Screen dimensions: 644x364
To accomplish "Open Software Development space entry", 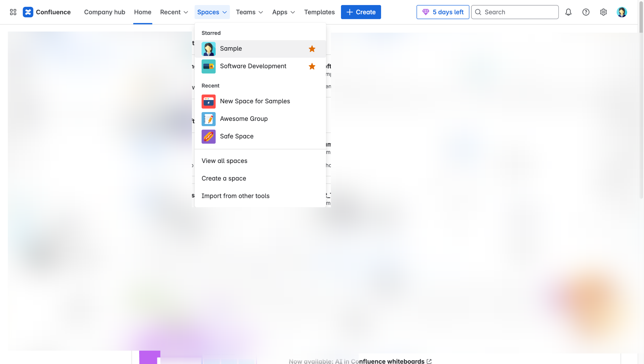I will tap(260, 66).
